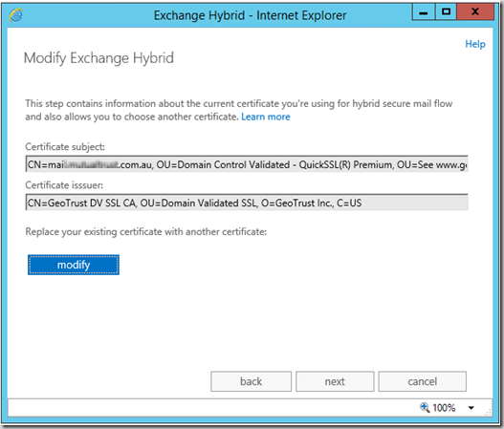504x429 pixels.
Task: Open the zoom level dropdown arrow
Action: (x=471, y=408)
